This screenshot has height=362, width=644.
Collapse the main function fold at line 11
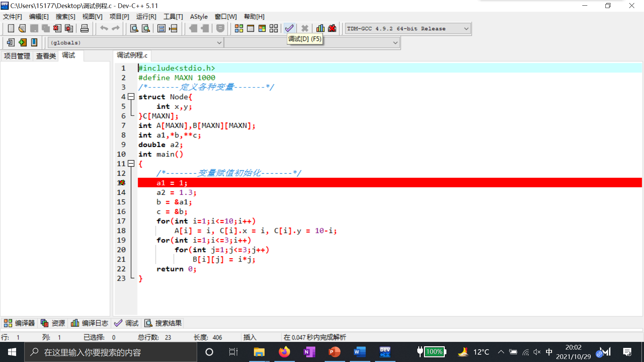[x=131, y=164]
